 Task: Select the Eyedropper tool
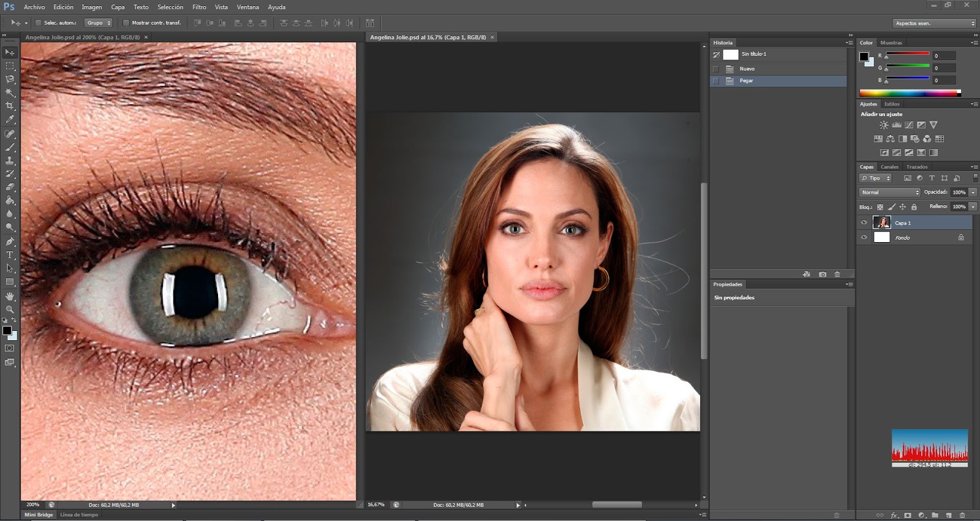(10, 120)
